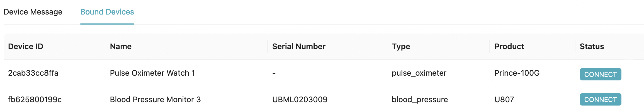Image resolution: width=644 pixels, height=110 pixels.
Task: Click the empty serial number dash cell
Action: [x=274, y=73]
